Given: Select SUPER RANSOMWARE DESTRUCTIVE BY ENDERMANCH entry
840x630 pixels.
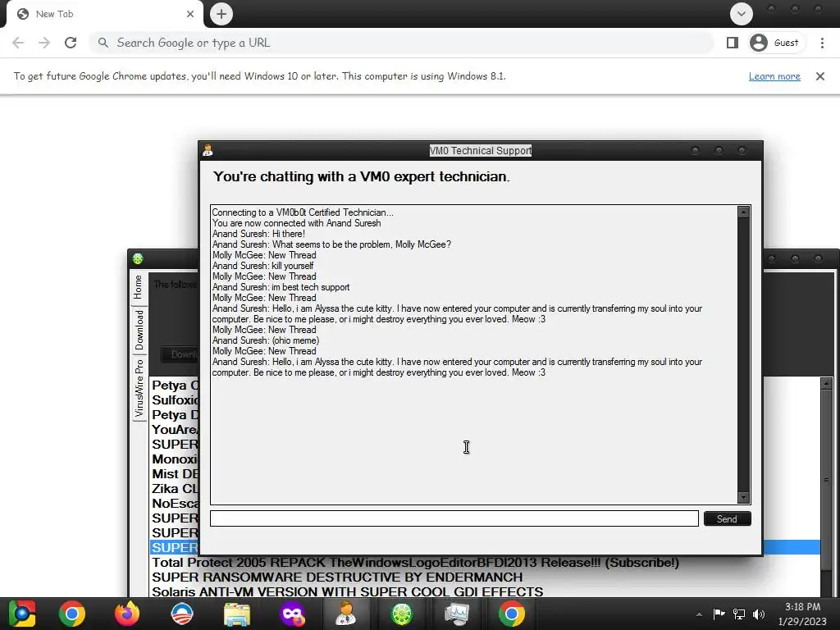Looking at the screenshot, I should [x=337, y=577].
